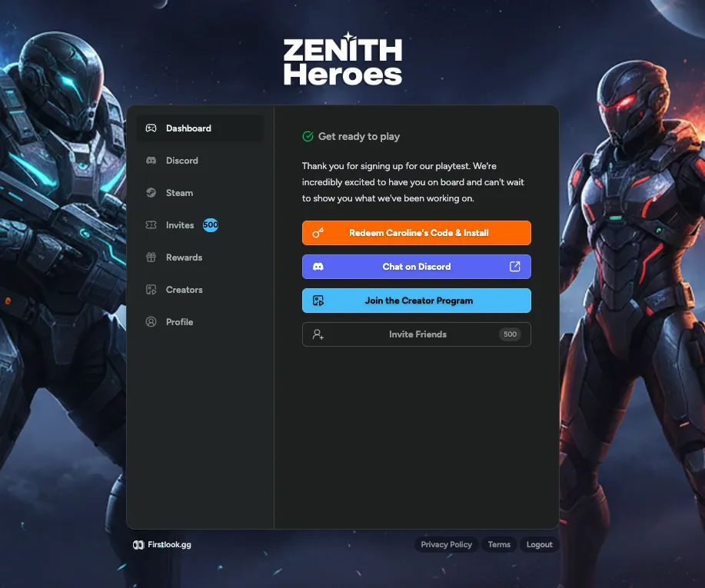Click the external link icon on Chat on Discord
Viewport: 705px width, 588px height.
point(515,267)
